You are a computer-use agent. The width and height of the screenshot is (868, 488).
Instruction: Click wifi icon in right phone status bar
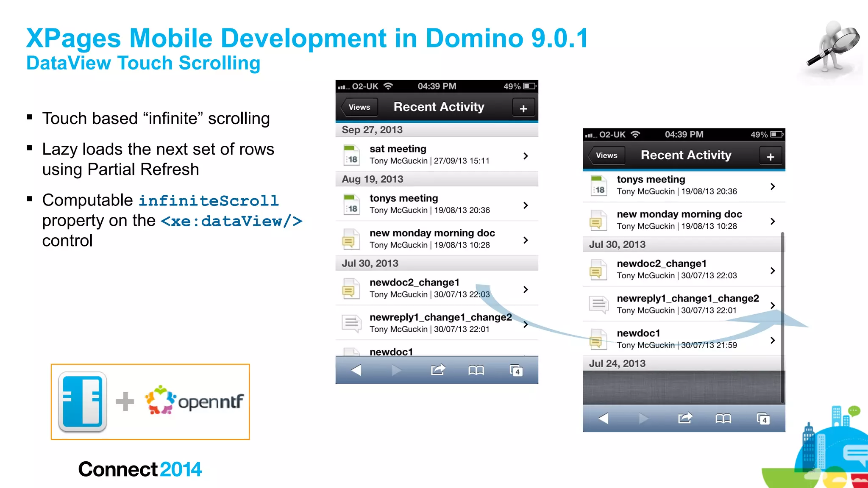[635, 134]
